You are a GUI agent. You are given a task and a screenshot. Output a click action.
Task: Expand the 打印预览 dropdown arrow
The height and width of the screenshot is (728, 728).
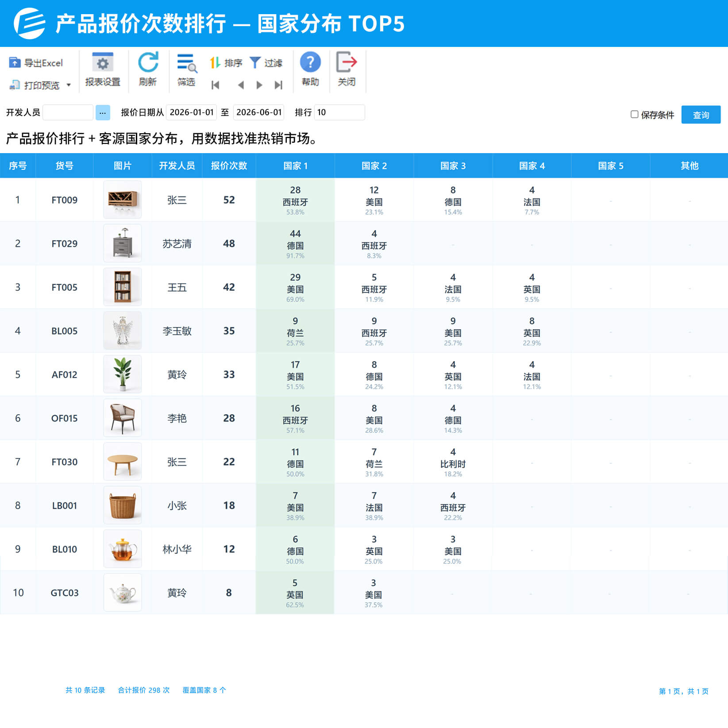tap(69, 85)
